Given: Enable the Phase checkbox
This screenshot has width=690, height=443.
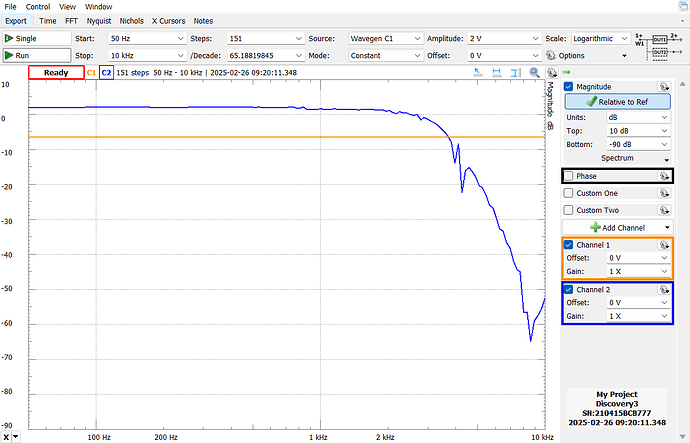Looking at the screenshot, I should coord(569,176).
